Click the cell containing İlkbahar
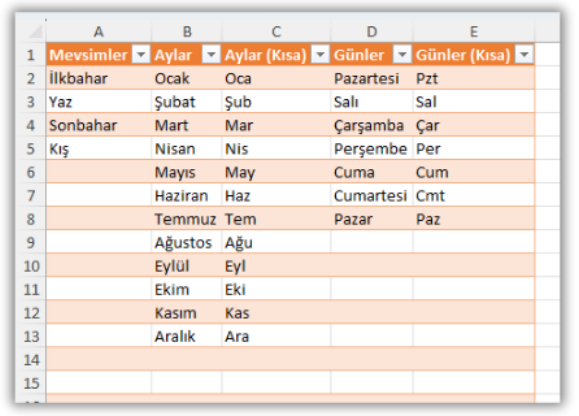This screenshot has width=579, height=416. tap(99, 78)
